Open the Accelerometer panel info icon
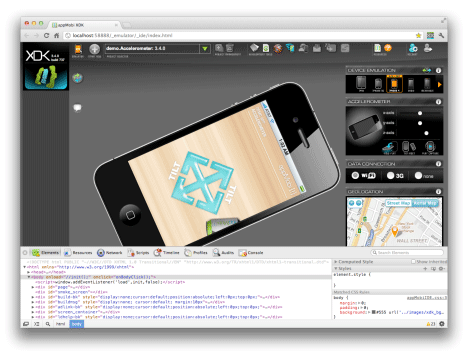 438,101
